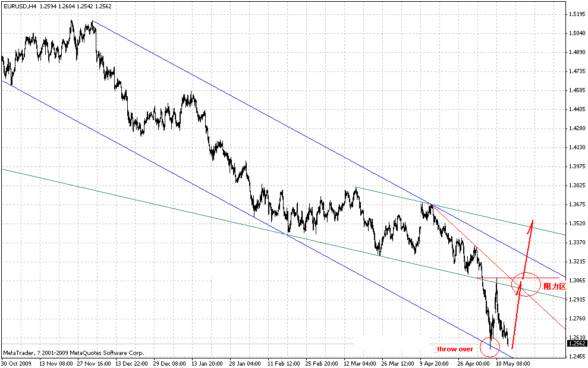Select the 1.3215 price level label

tap(577, 262)
